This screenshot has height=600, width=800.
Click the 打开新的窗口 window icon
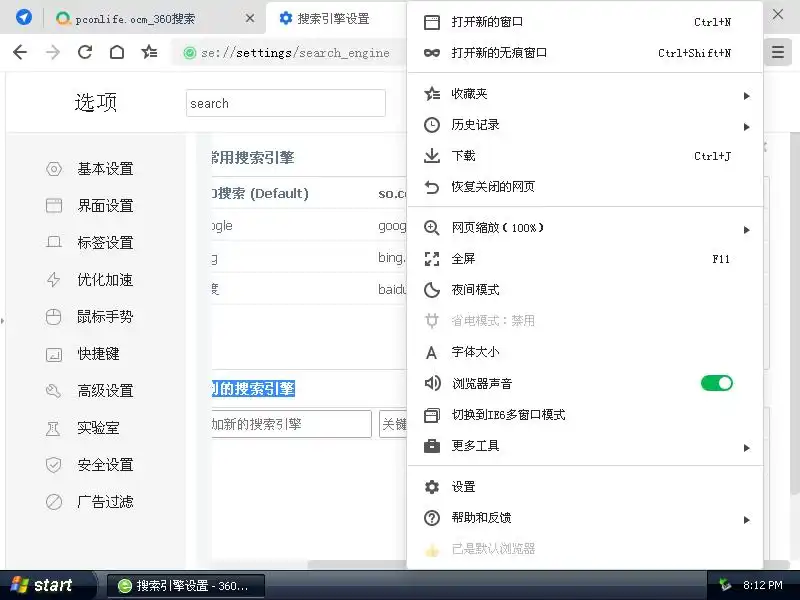[432, 22]
